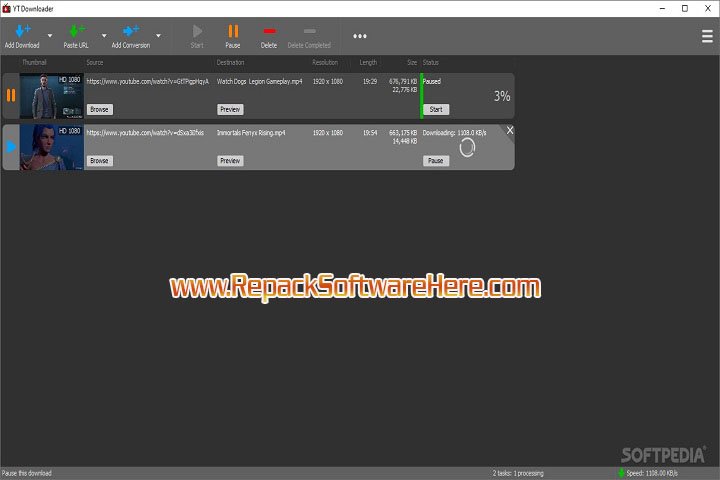Image resolution: width=720 pixels, height=480 pixels.
Task: Click the Paused status text
Action: click(432, 81)
